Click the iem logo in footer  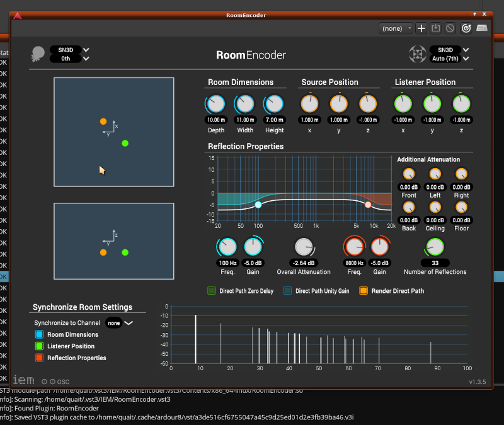24,380
